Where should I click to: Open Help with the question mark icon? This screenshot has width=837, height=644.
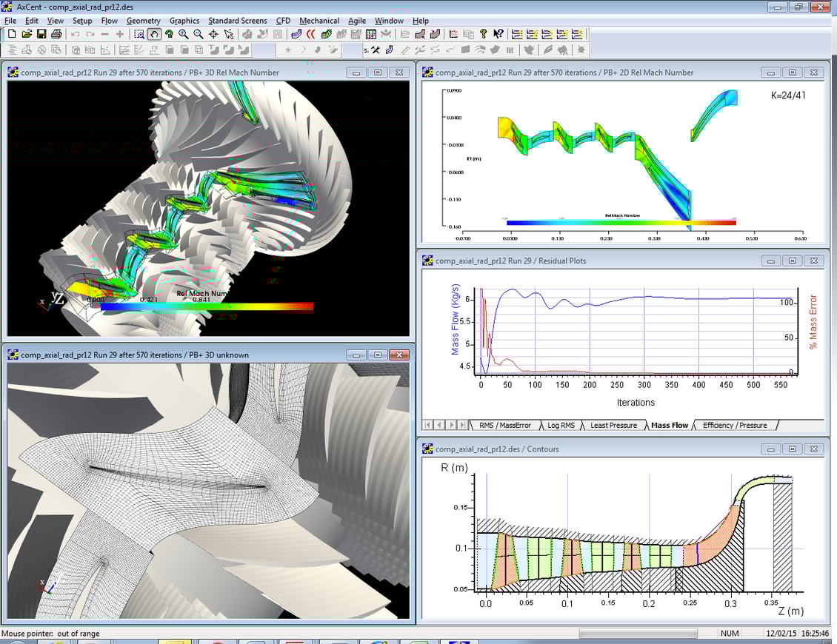483,33
